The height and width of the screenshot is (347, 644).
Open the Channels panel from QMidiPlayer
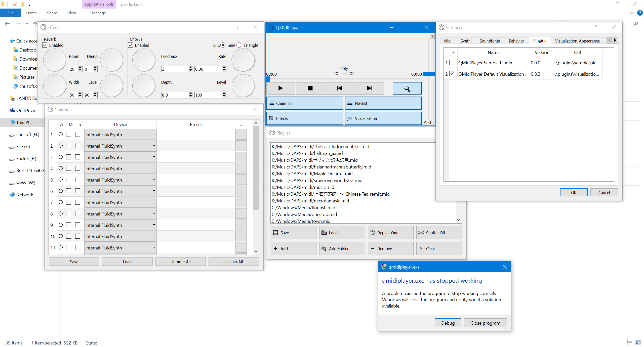pyautogui.click(x=304, y=103)
